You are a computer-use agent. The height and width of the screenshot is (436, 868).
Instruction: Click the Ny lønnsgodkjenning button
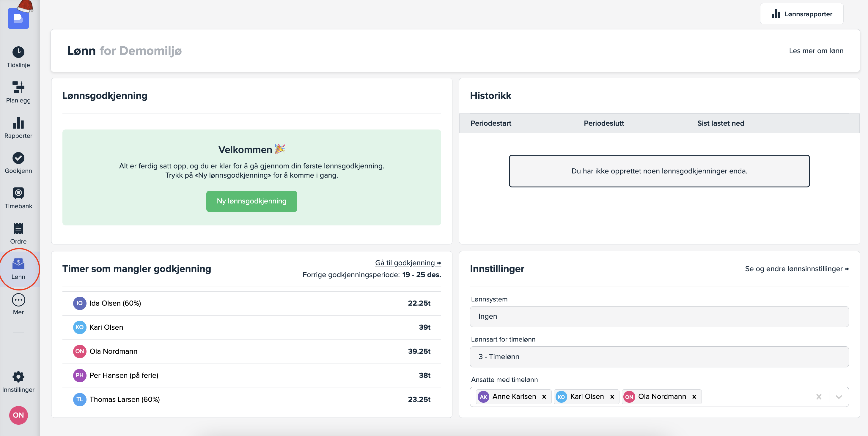[x=251, y=201]
